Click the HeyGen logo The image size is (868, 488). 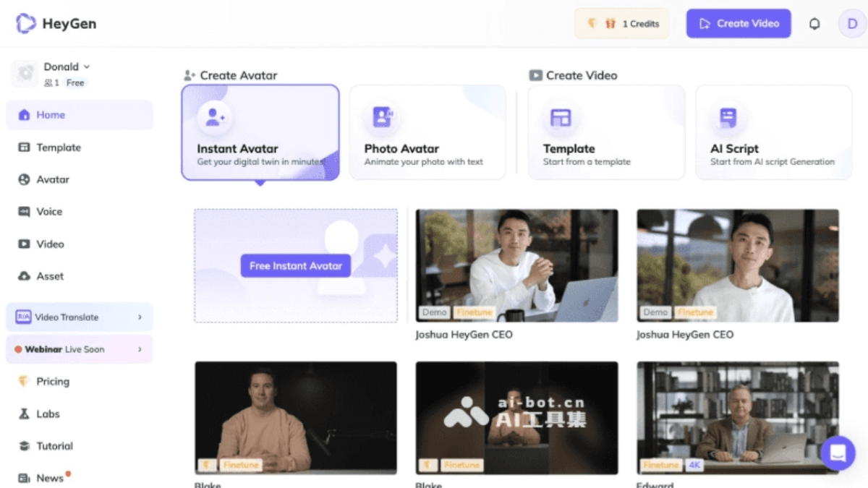pos(56,24)
